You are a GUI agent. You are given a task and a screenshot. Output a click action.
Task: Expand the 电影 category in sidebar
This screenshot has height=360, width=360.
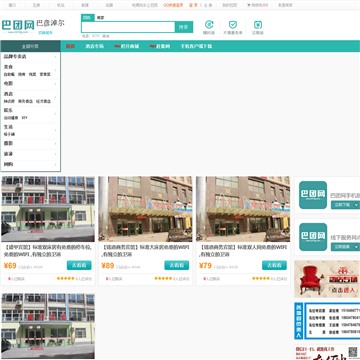pos(30,83)
